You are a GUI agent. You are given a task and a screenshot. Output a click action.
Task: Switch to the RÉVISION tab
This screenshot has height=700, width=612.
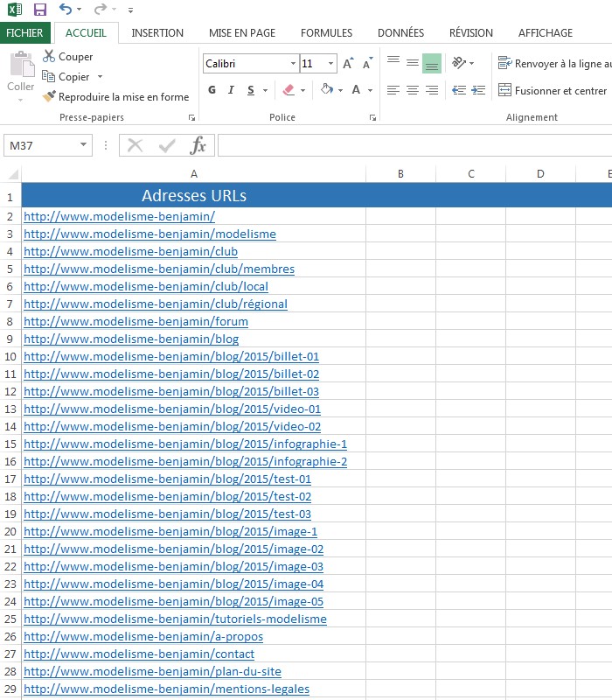[x=470, y=33]
